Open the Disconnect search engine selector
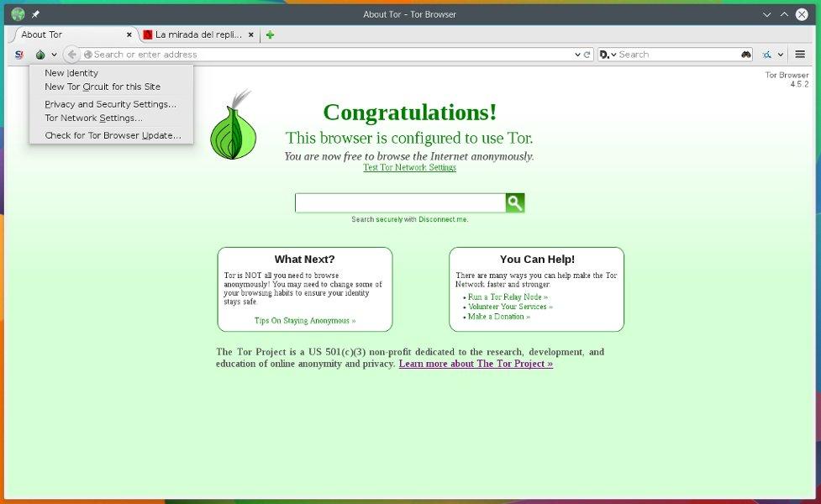 (x=608, y=55)
